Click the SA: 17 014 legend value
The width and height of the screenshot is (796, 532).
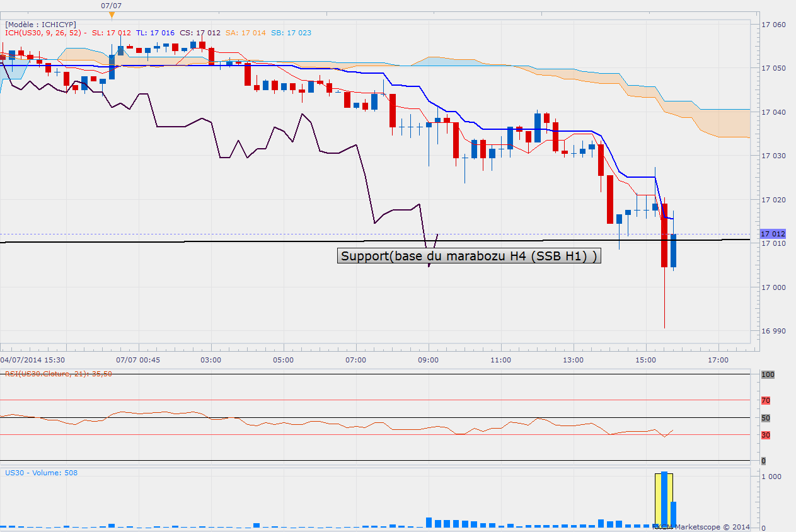245,33
